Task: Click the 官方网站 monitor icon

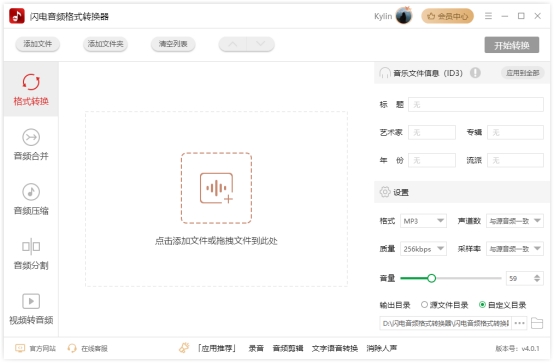Action: (20, 349)
